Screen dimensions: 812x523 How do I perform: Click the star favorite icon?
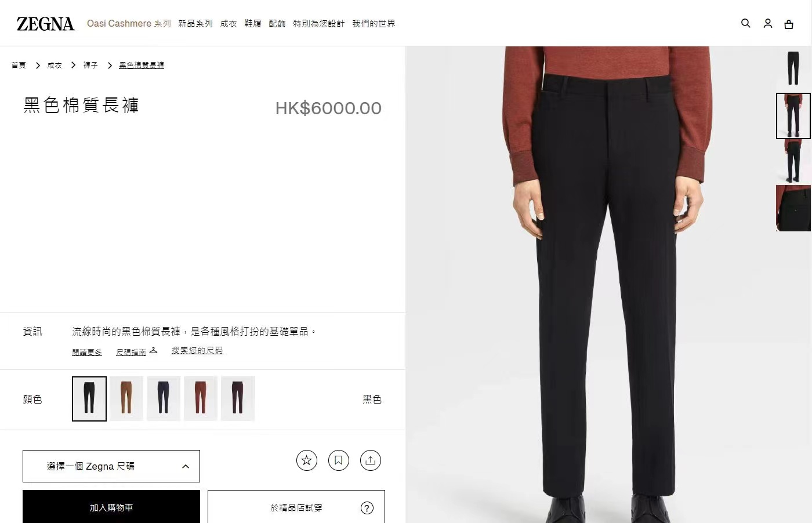[x=307, y=460]
